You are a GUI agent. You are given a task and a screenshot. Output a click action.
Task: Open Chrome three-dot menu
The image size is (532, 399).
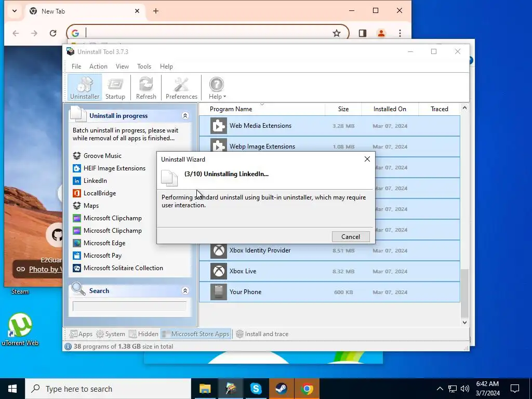click(400, 33)
